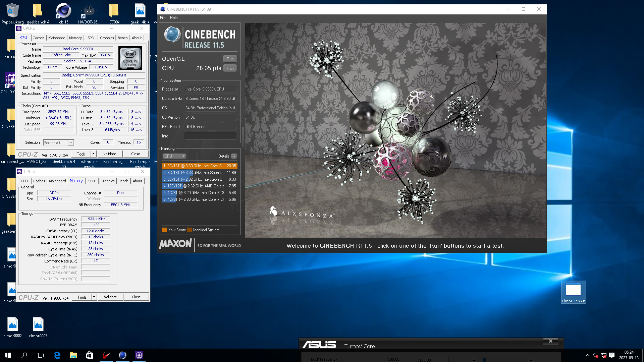Open taskbar Search magnifier
The height and width of the screenshot is (362, 644).
(x=24, y=355)
